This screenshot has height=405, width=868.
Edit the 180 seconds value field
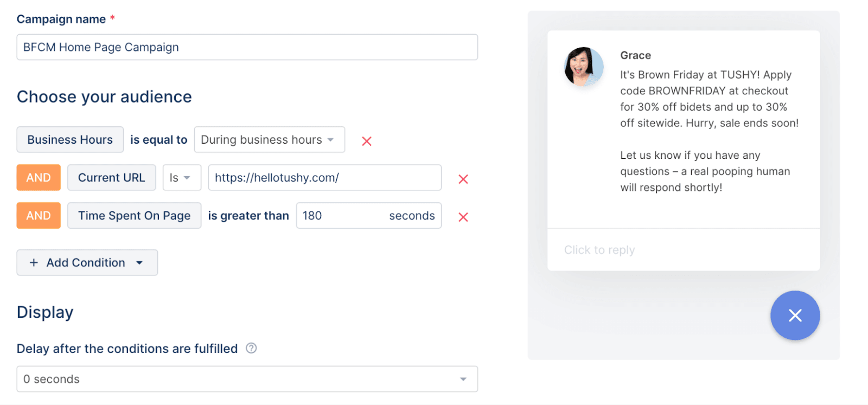click(369, 215)
